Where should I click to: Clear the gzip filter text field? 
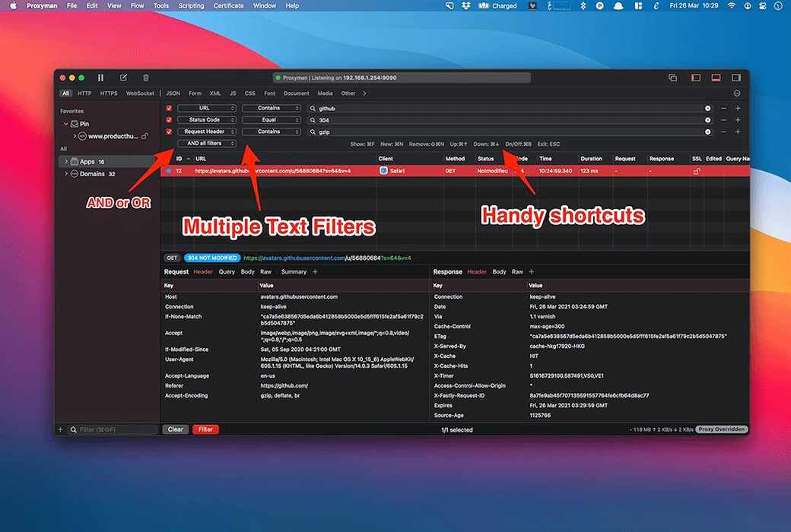[x=708, y=131]
